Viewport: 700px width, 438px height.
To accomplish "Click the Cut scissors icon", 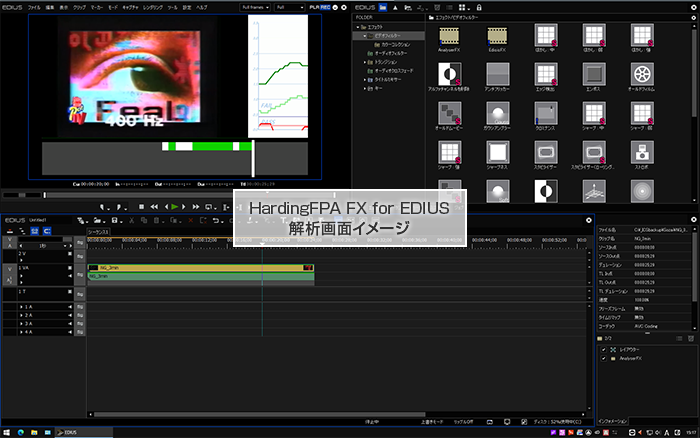I will tap(132, 221).
